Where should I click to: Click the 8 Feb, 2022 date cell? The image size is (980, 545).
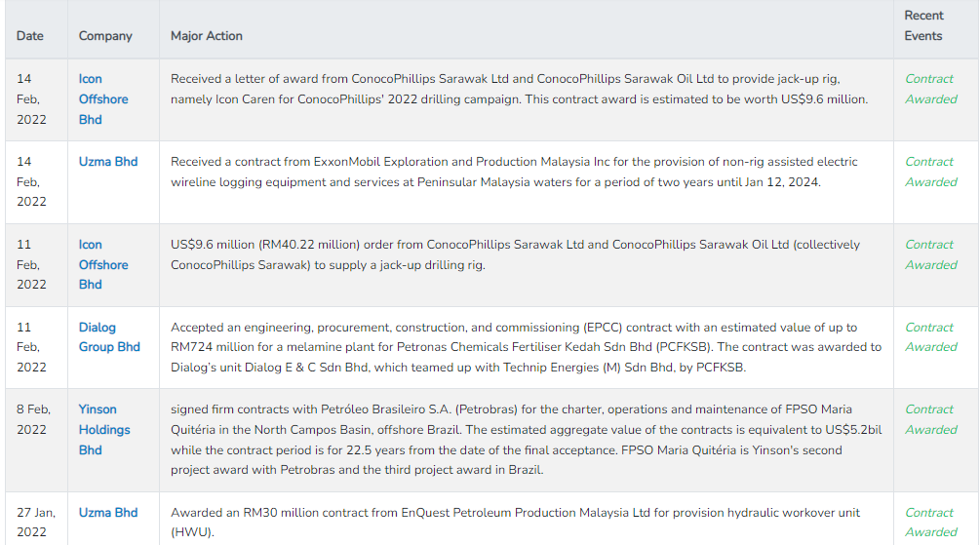34,419
